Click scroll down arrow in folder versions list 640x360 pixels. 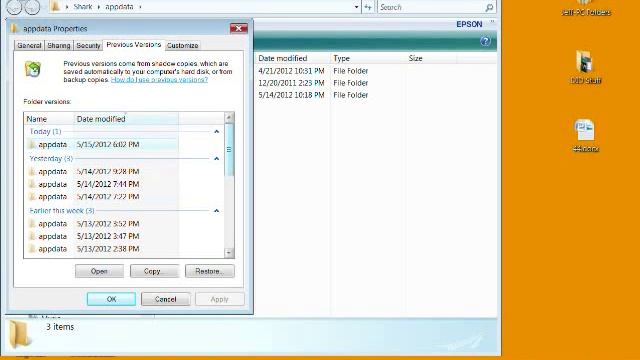click(229, 253)
